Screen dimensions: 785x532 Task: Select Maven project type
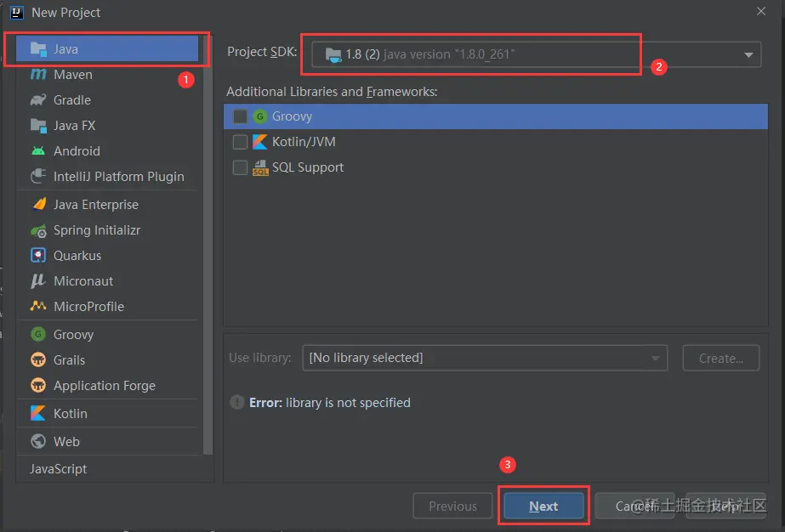coord(107,75)
